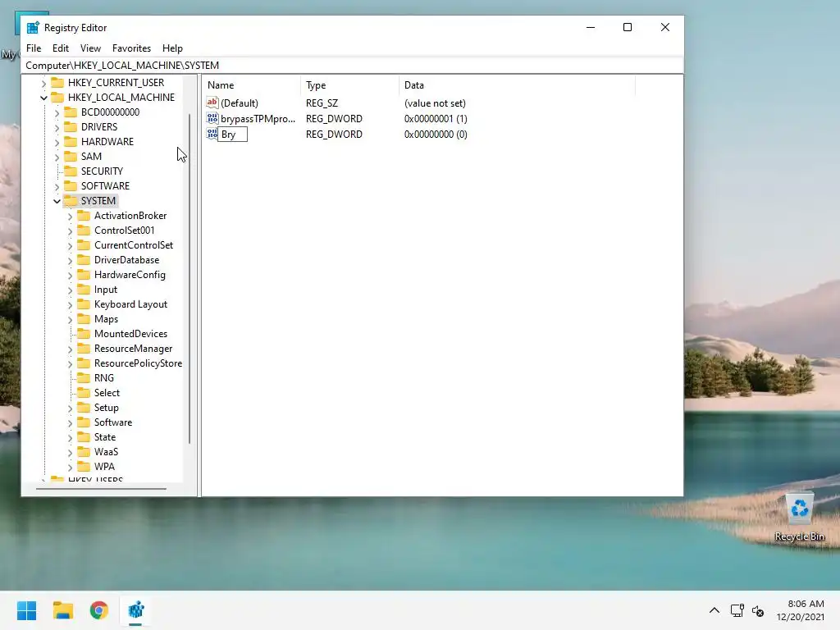Screen dimensions: 840x630
Task: Collapse the SYSTEM key
Action: pos(57,201)
